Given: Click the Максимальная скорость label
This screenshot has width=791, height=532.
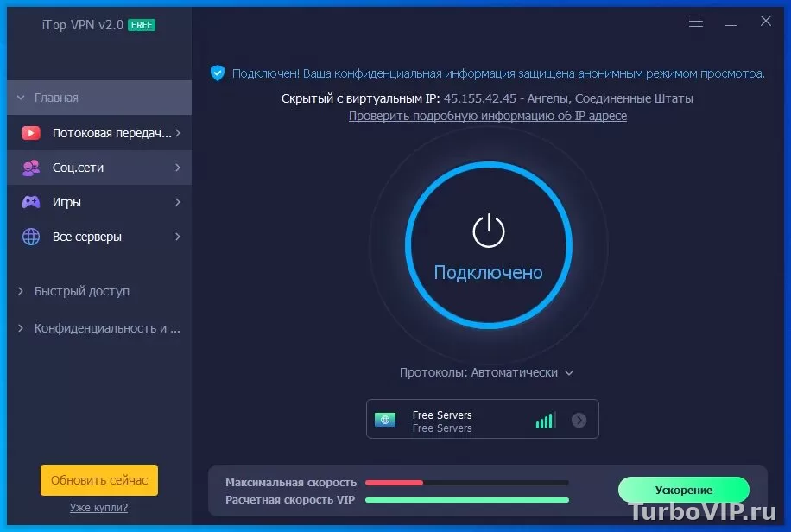Looking at the screenshot, I should pyautogui.click(x=291, y=483).
